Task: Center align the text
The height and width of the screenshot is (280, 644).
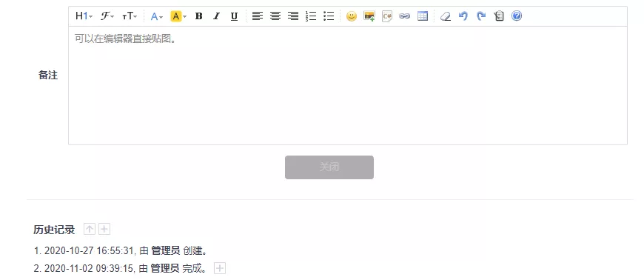Action: [275, 16]
